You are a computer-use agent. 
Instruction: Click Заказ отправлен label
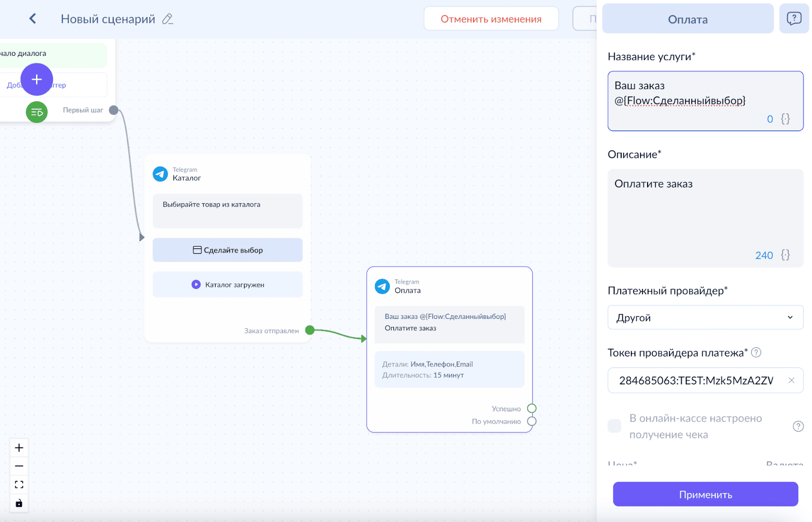click(272, 331)
